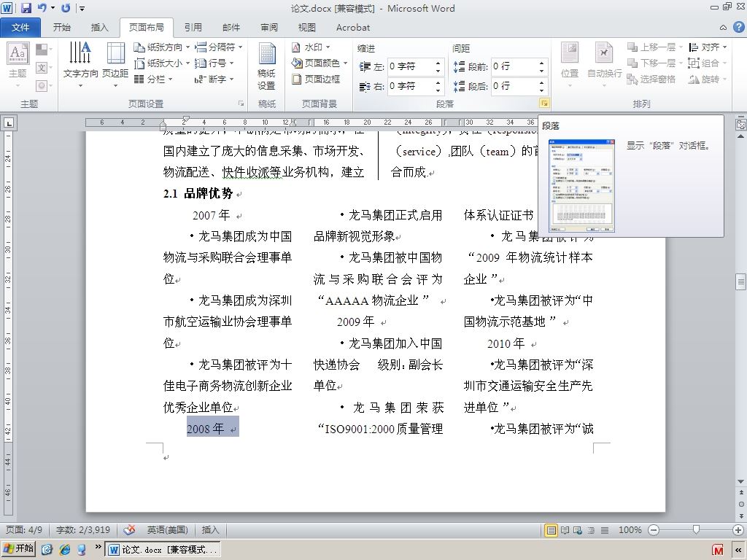The height and width of the screenshot is (560, 747).
Task: Click the proofing check icon in status bar
Action: pos(129,530)
